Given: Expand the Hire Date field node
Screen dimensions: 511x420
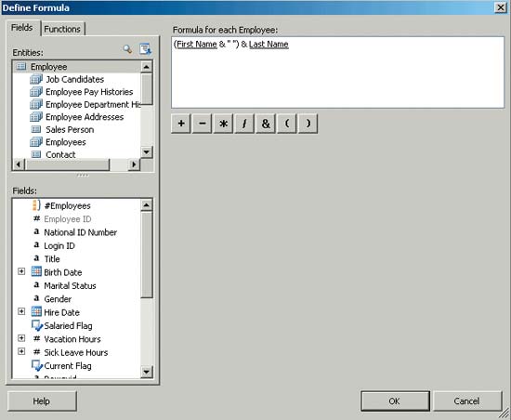Looking at the screenshot, I should [x=21, y=311].
